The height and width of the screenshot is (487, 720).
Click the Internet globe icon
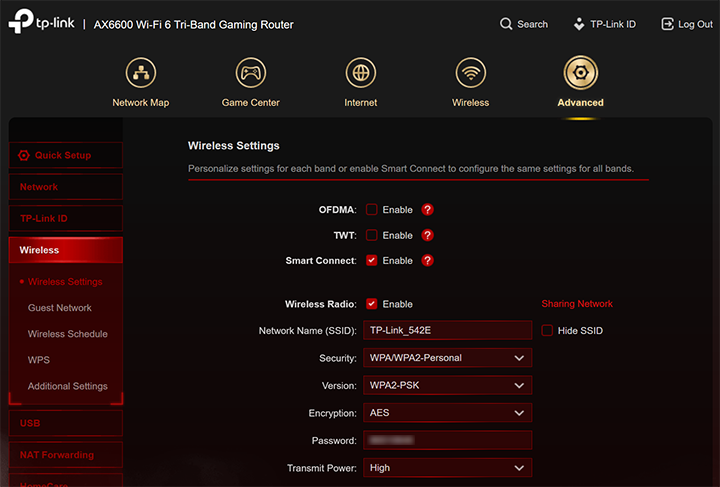click(361, 73)
